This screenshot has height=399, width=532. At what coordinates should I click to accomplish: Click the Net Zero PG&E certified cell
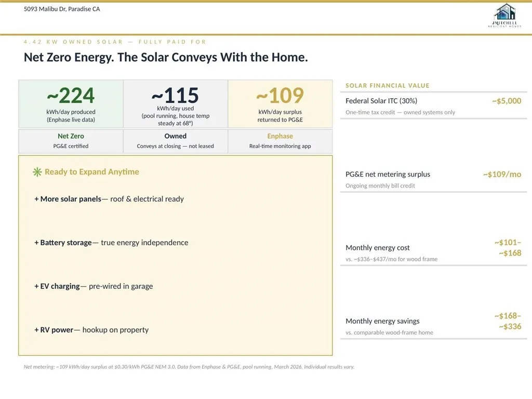click(x=71, y=141)
